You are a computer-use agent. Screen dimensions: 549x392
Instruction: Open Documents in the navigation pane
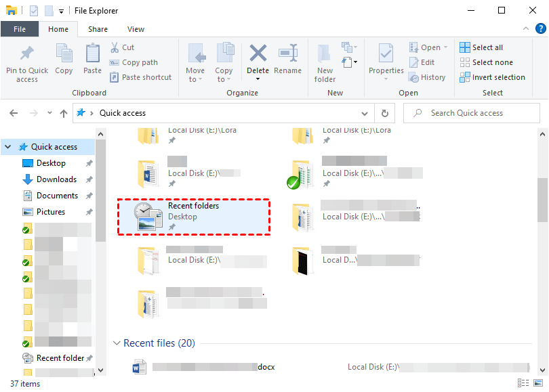(x=58, y=196)
